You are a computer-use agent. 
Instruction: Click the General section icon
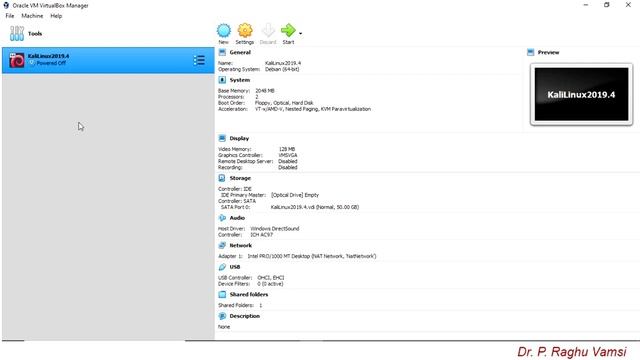pyautogui.click(x=222, y=52)
